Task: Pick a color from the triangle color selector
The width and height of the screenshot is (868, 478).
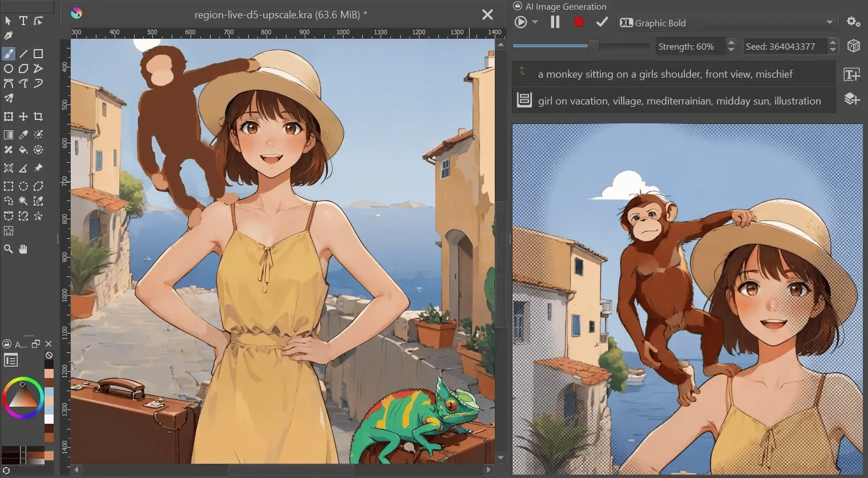Action: click(23, 398)
